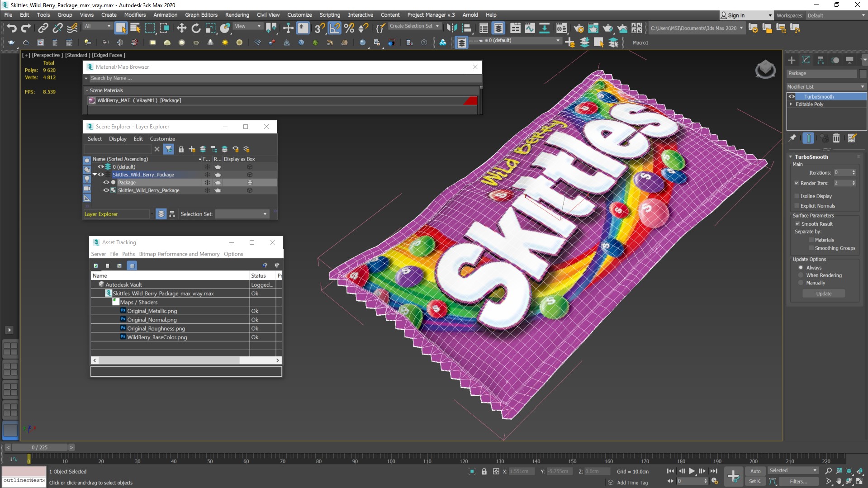Open the Workspaces Default dropdown

point(836,15)
